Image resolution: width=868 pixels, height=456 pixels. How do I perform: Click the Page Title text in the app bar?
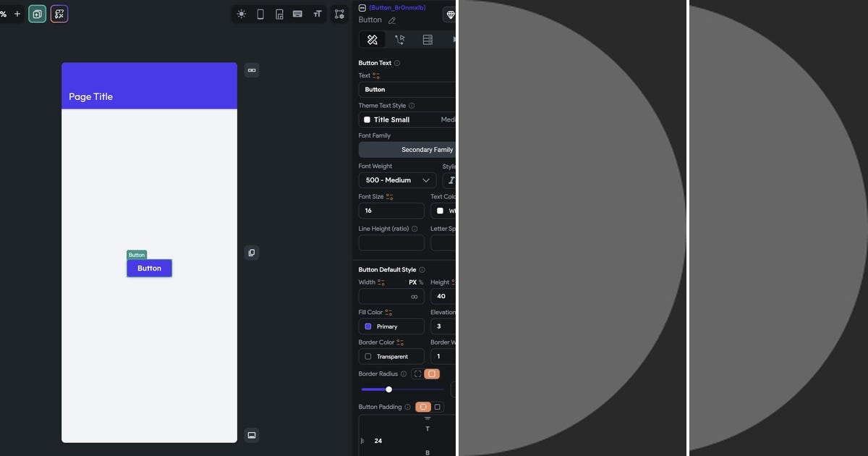point(90,97)
